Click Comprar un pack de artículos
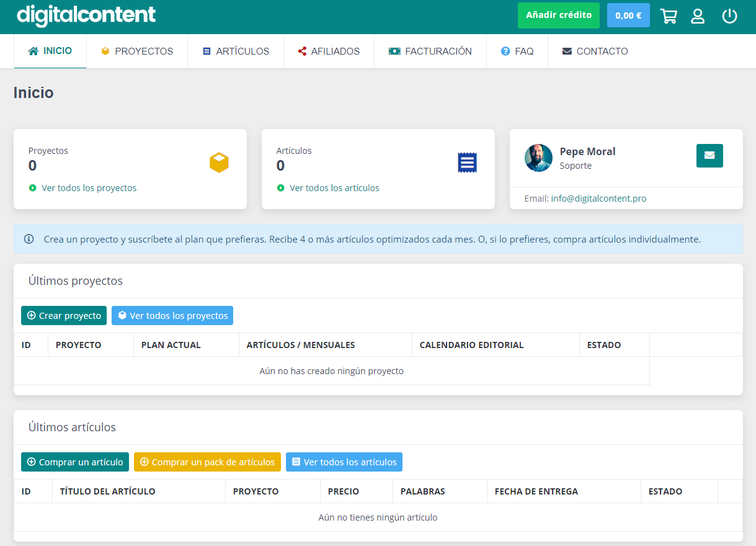756x546 pixels. [x=207, y=462]
